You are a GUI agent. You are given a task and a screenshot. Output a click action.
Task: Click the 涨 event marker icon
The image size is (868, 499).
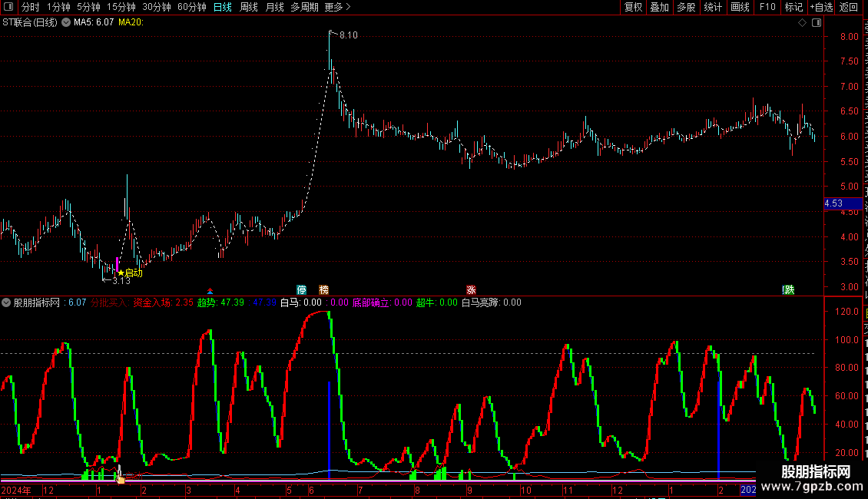point(471,290)
